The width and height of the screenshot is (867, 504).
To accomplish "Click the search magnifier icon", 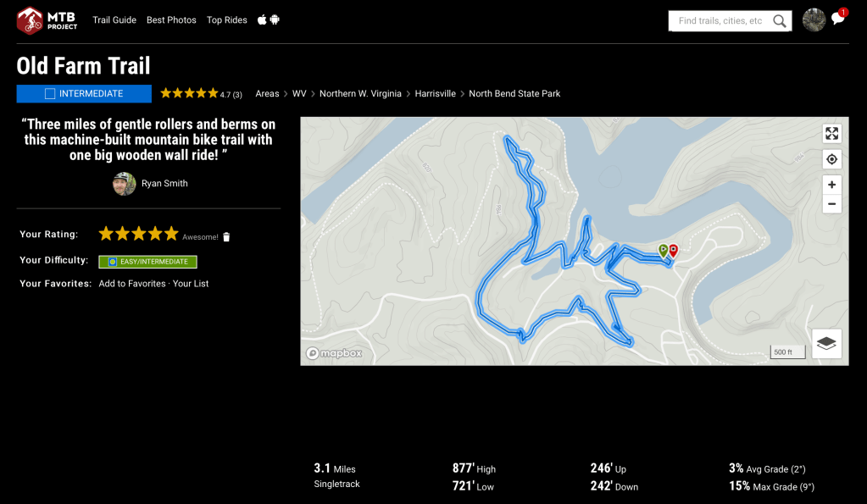I will click(x=780, y=21).
